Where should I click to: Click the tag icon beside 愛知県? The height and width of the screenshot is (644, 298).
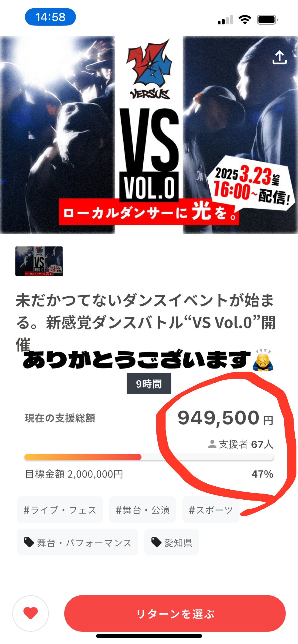pyautogui.click(x=156, y=542)
